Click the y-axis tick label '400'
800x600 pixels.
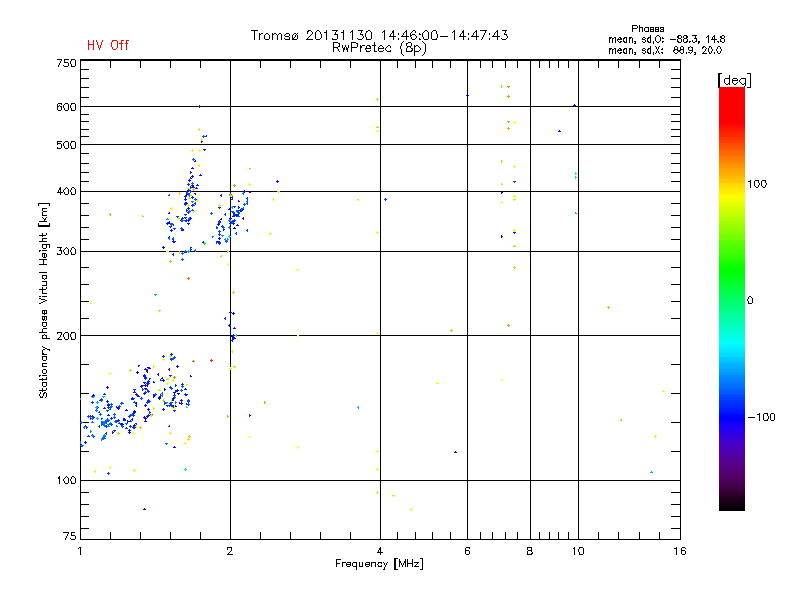tap(66, 192)
